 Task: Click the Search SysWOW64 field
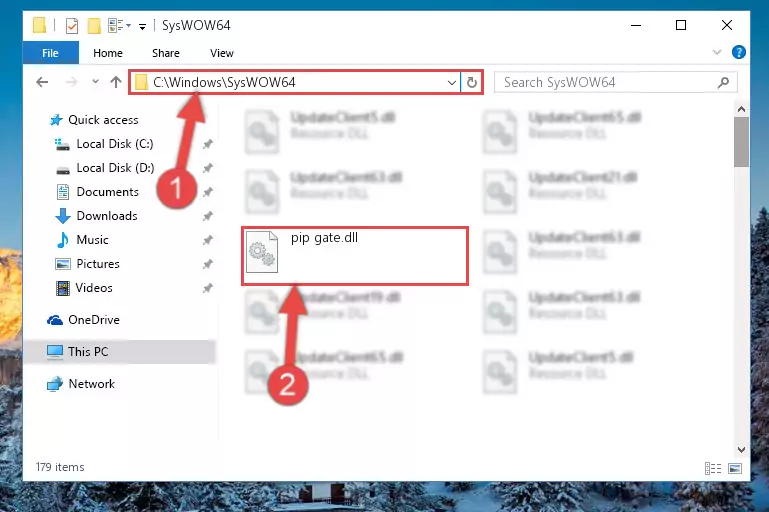(x=615, y=82)
